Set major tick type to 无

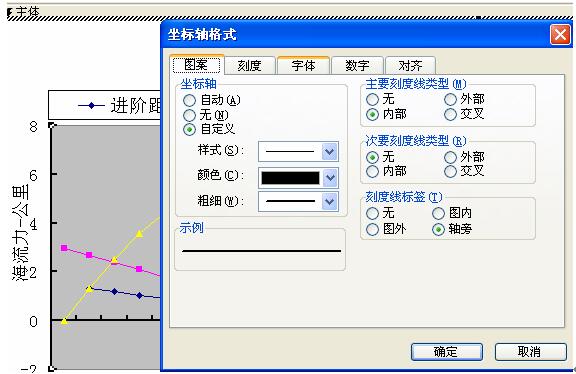(x=372, y=99)
